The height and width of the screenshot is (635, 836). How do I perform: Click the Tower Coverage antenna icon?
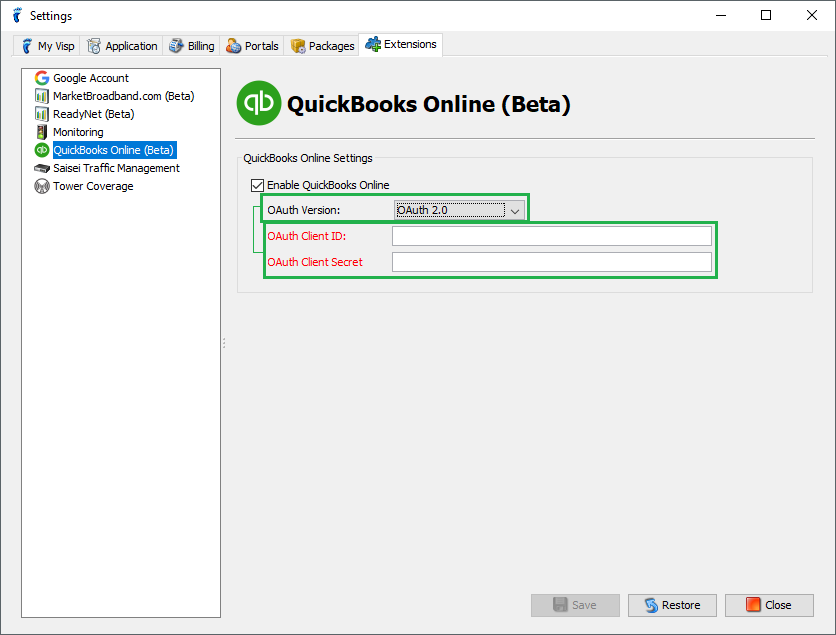(42, 186)
